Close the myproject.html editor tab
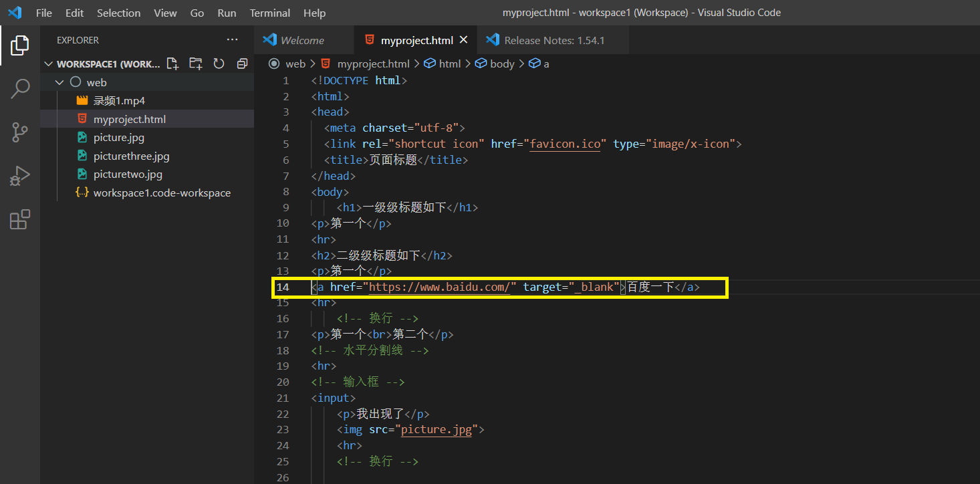Screen dimensions: 980x484 coord(464,40)
